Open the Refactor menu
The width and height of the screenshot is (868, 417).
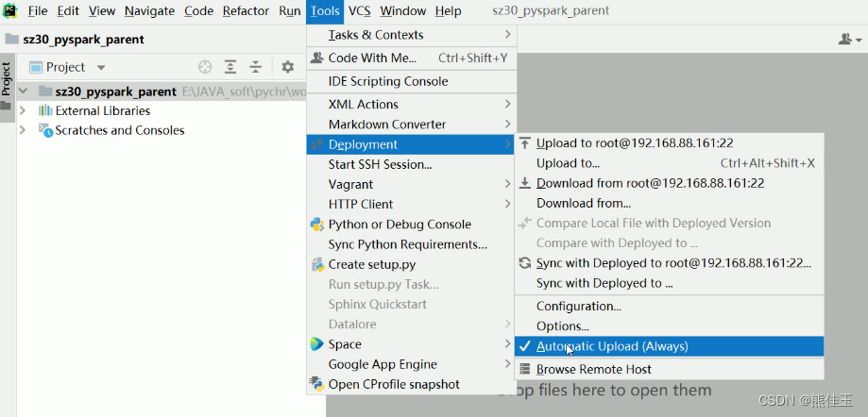click(x=247, y=11)
